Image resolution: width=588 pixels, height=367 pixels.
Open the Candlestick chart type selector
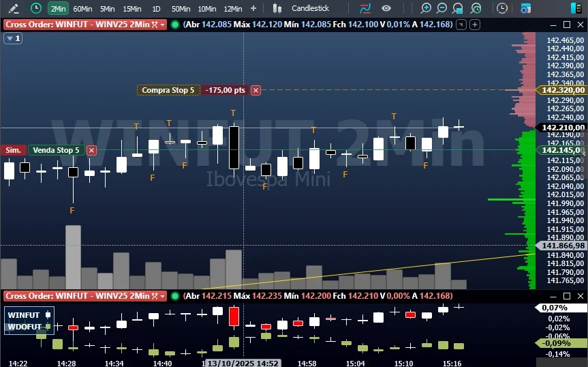[x=310, y=8]
